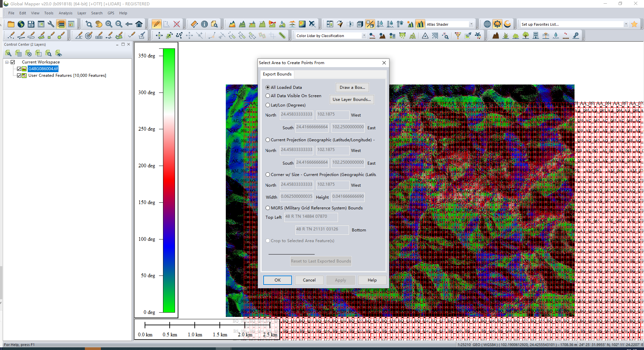
Task: Open the Layer menu
Action: [82, 13]
